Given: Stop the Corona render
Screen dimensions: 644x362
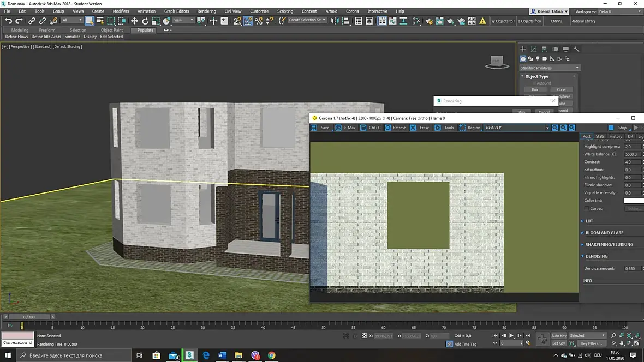Looking at the screenshot, I should tap(618, 128).
